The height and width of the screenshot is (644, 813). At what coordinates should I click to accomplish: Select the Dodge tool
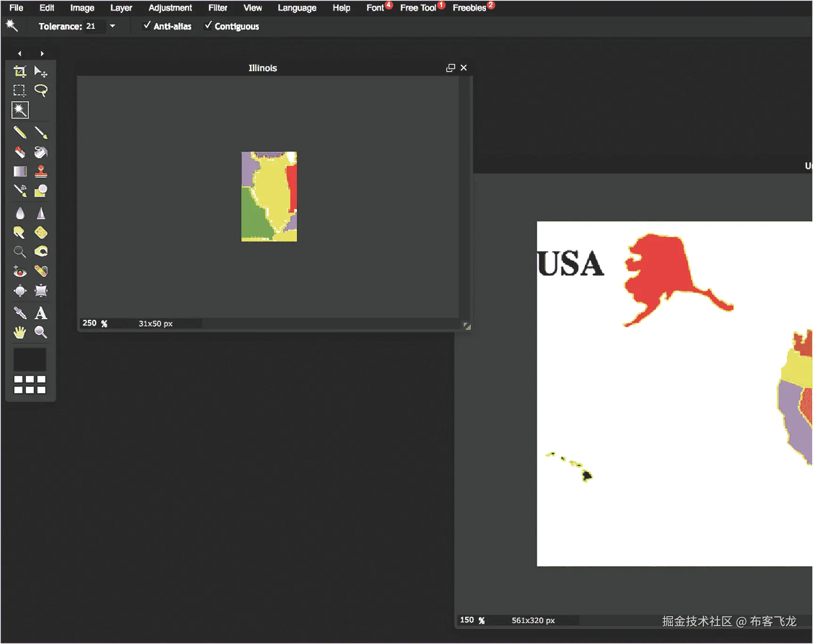[20, 252]
